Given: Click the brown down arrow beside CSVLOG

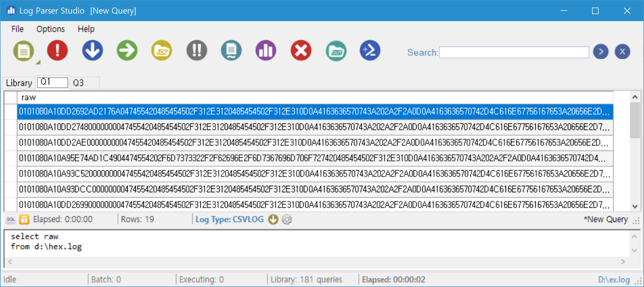Looking at the screenshot, I should pyautogui.click(x=273, y=219).
